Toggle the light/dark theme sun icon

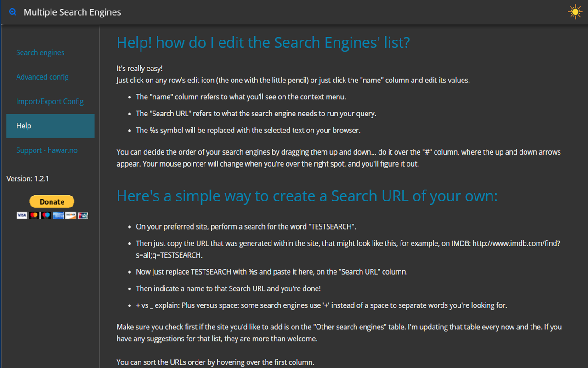575,11
